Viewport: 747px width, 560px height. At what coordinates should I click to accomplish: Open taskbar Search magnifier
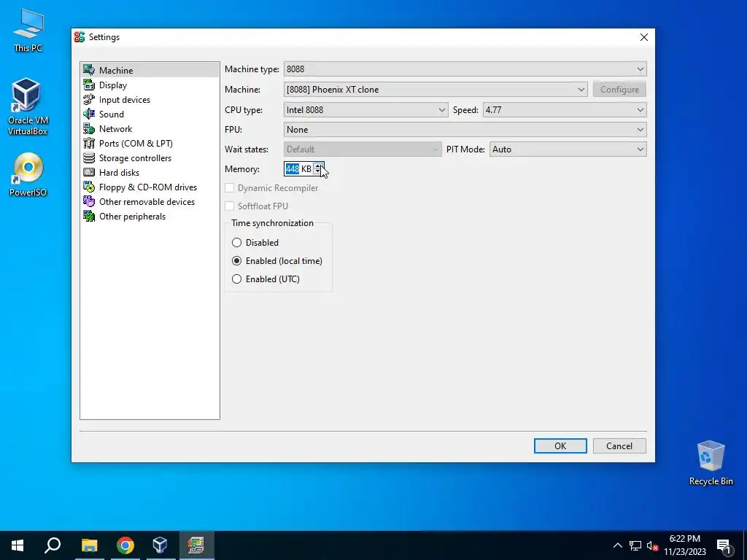53,545
